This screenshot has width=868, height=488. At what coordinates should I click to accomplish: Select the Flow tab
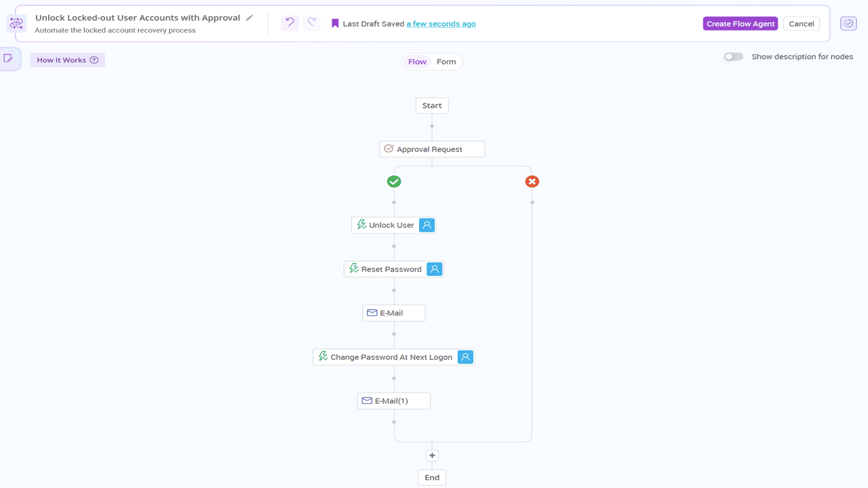click(x=416, y=61)
